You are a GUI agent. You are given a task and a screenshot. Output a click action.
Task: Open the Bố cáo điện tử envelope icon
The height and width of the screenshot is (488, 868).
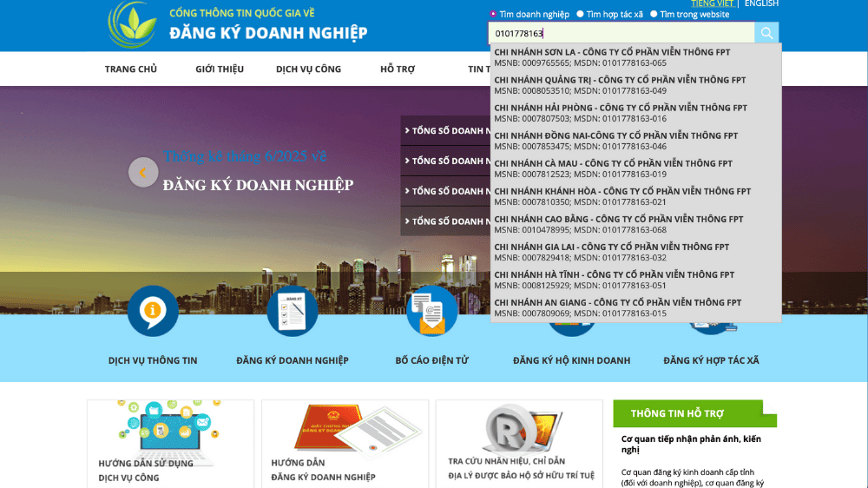tap(431, 311)
